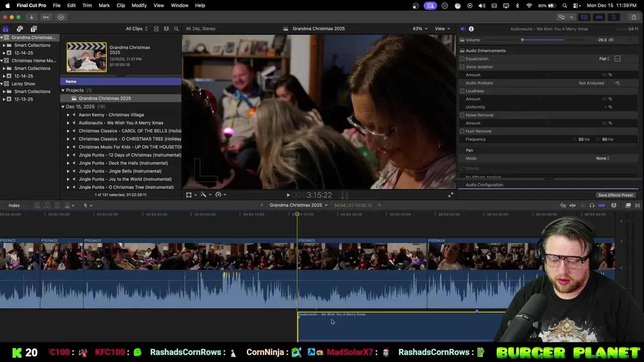This screenshot has height=362, width=644.
Task: Open the Modify menu
Action: click(x=139, y=6)
